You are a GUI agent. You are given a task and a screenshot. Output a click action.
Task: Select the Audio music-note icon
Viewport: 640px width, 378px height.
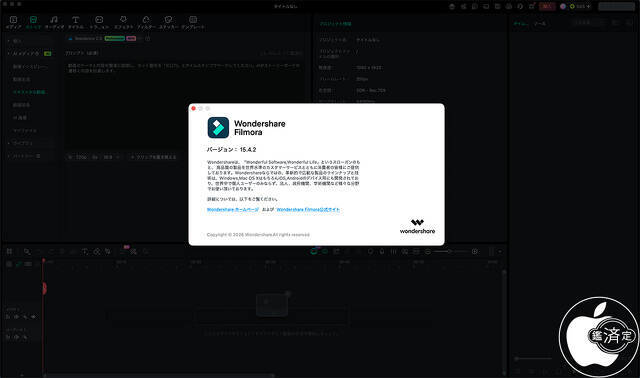pos(54,20)
